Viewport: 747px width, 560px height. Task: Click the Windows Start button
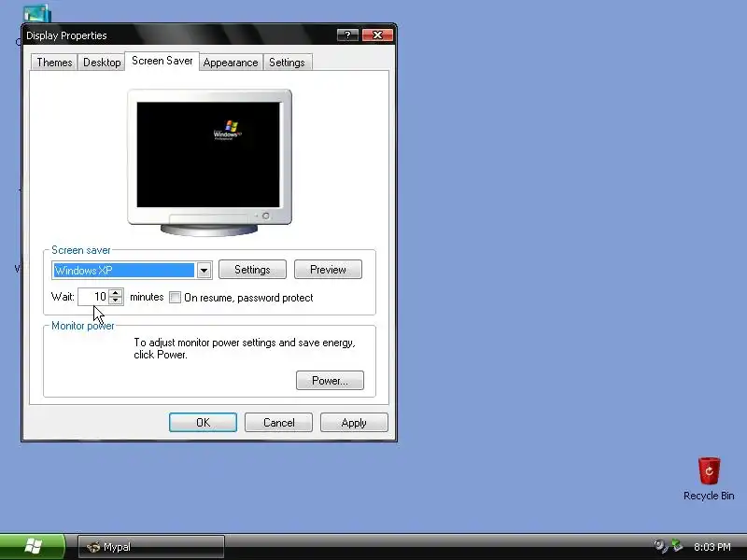pos(33,546)
